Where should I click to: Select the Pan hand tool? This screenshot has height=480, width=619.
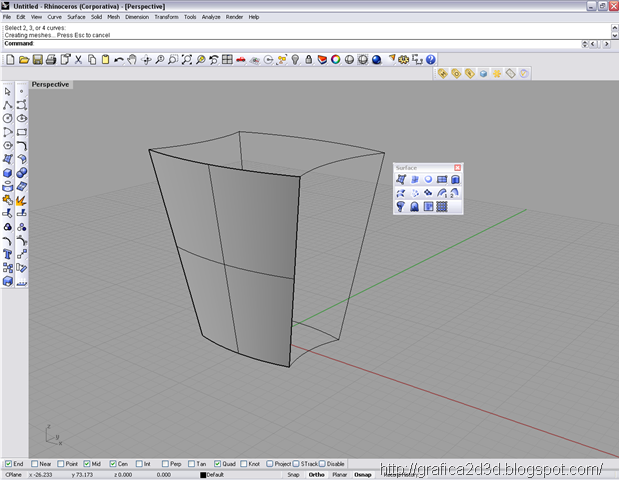pyautogui.click(x=132, y=60)
